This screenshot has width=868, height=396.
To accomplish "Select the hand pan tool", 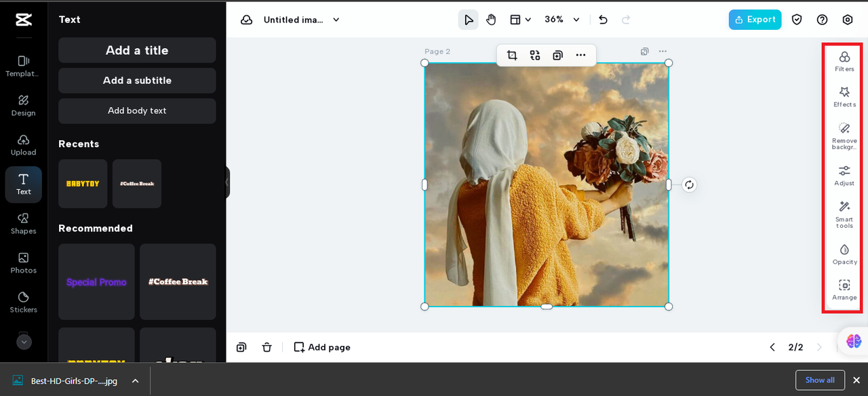I will (x=491, y=20).
